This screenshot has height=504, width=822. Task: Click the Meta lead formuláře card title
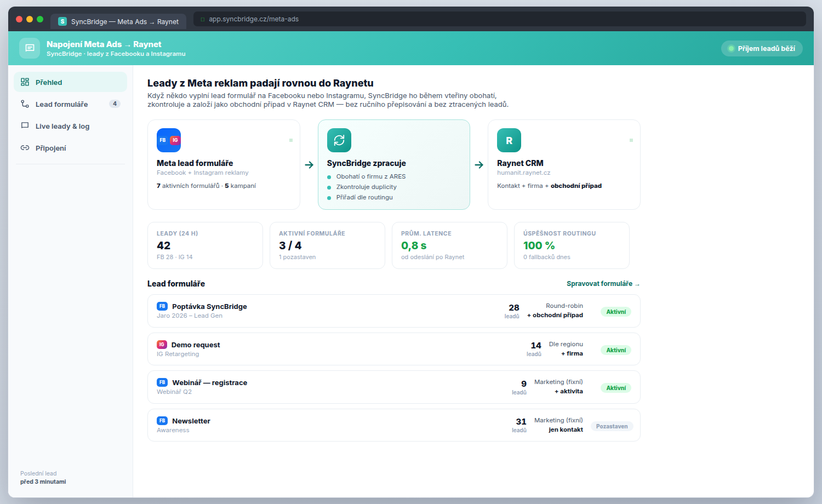195,163
